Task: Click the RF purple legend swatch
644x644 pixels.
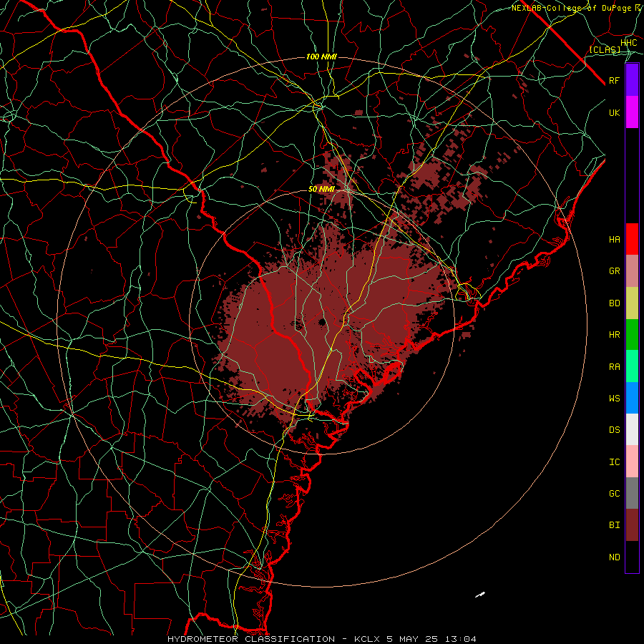Action: point(632,80)
